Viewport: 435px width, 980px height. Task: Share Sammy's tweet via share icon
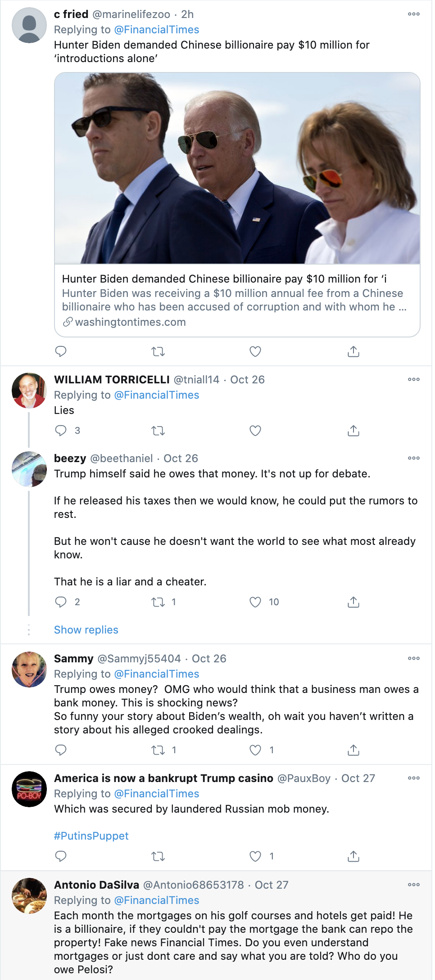353,750
